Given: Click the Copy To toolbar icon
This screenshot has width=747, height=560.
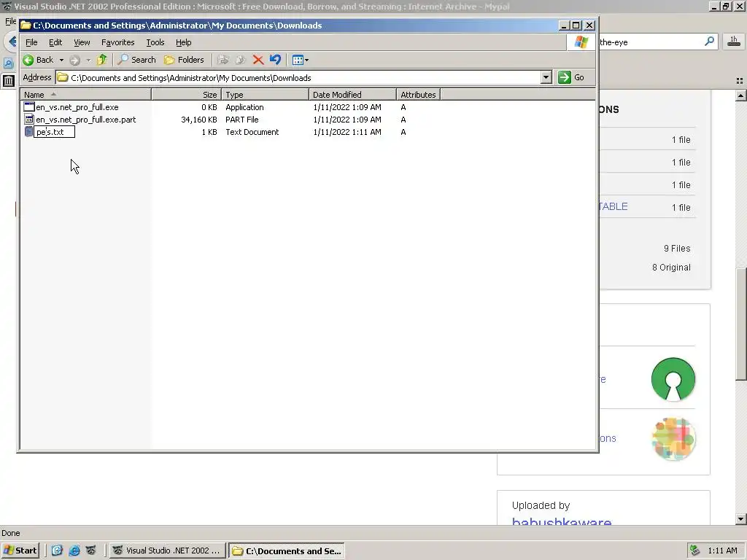Looking at the screenshot, I should coord(241,60).
